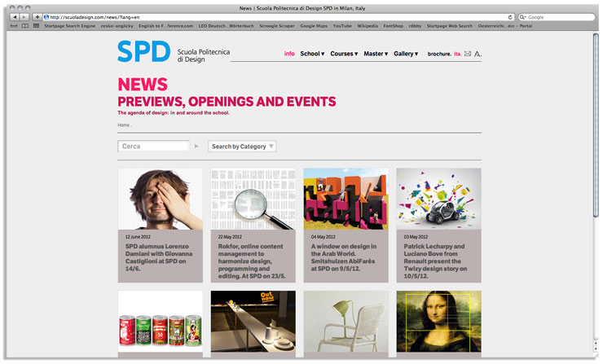The width and height of the screenshot is (603, 364).
Task: Open the Twizy car news thumbnail
Action: tap(438, 199)
